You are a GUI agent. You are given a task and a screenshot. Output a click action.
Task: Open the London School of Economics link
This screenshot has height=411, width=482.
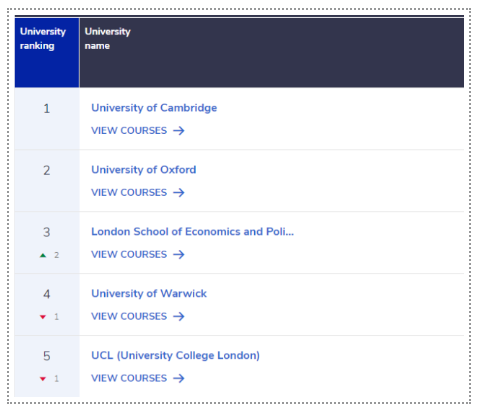(x=193, y=232)
